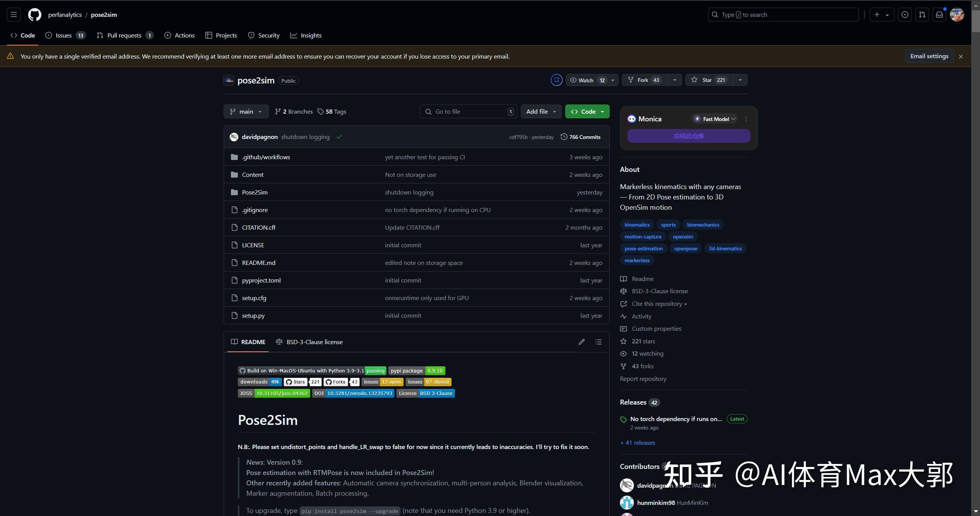Image resolution: width=980 pixels, height=516 pixels.
Task: Click the Go to file search field
Action: point(468,111)
